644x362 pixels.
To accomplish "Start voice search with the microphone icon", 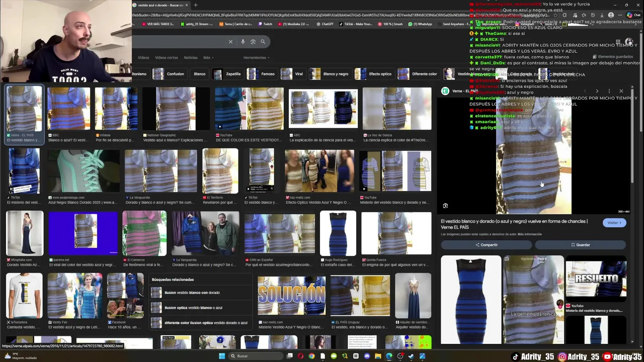I will (243, 42).
